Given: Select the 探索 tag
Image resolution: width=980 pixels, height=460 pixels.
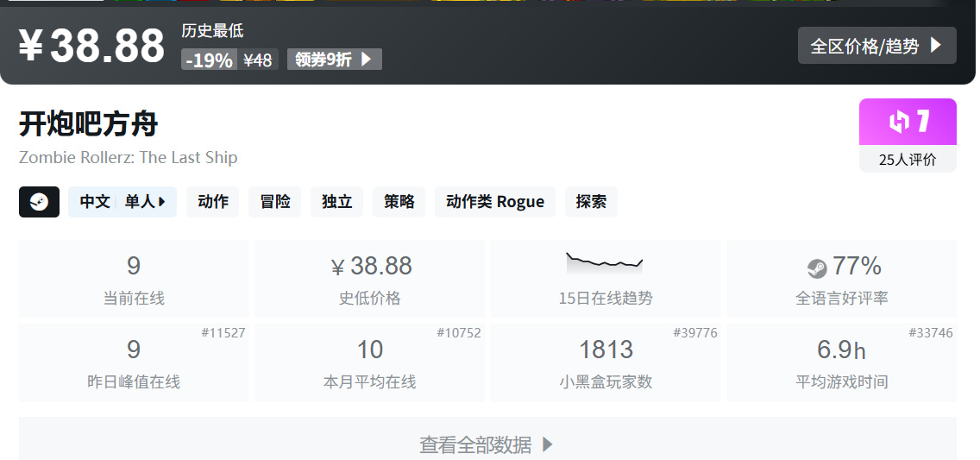Looking at the screenshot, I should [x=591, y=202].
